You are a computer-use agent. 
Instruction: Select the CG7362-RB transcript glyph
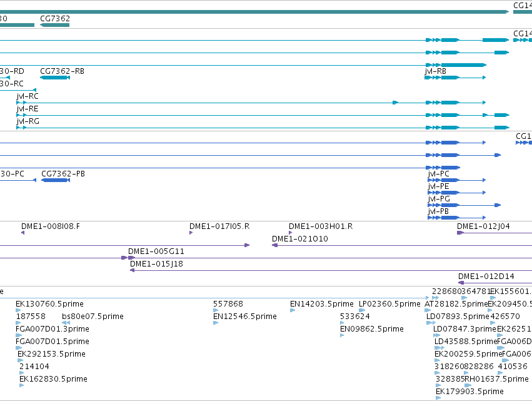tap(55, 78)
